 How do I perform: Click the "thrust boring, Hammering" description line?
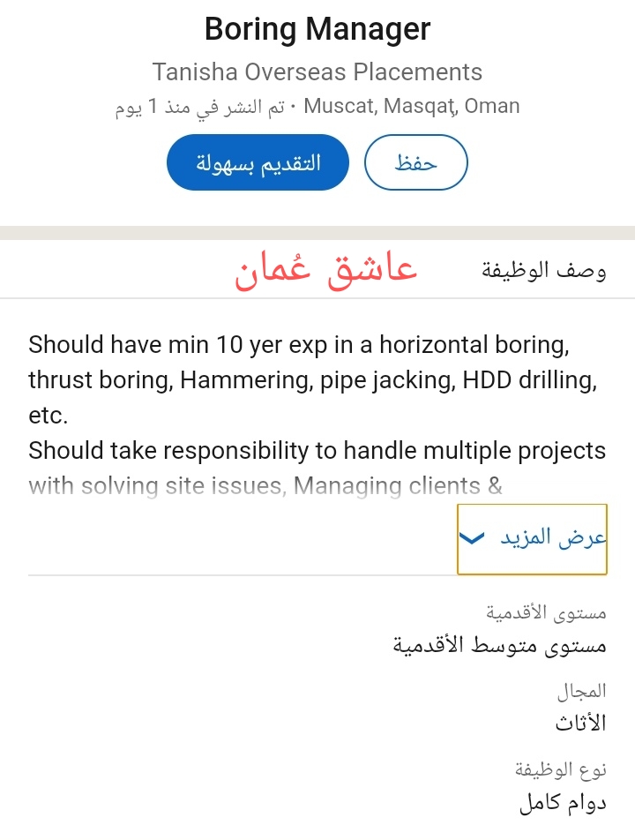click(313, 380)
